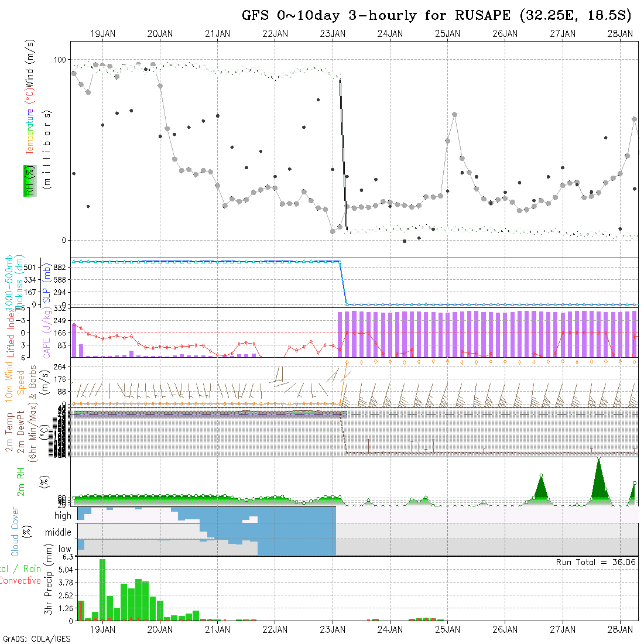
Task: Click the green RH (%) legend label
Action: pos(28,180)
